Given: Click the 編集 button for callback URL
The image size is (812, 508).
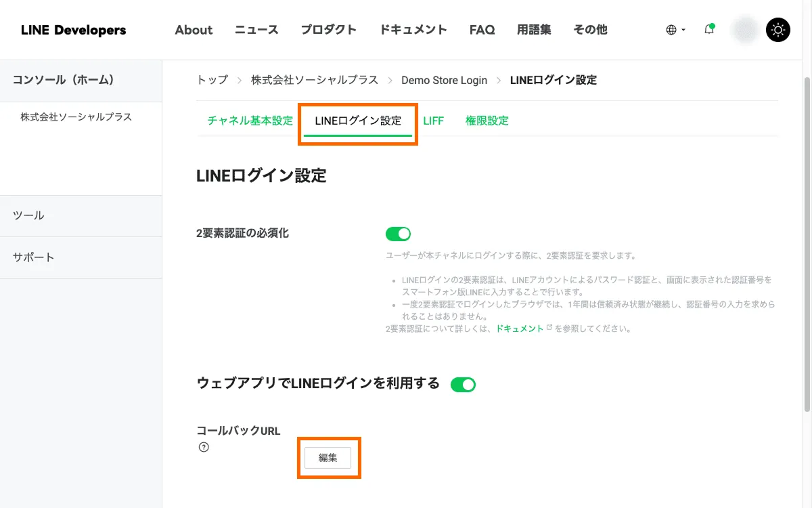Looking at the screenshot, I should pyautogui.click(x=328, y=457).
